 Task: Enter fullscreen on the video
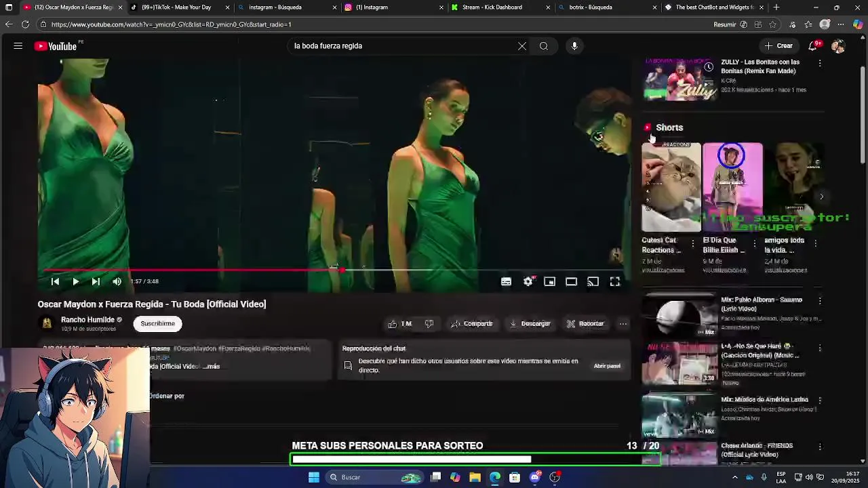click(615, 281)
